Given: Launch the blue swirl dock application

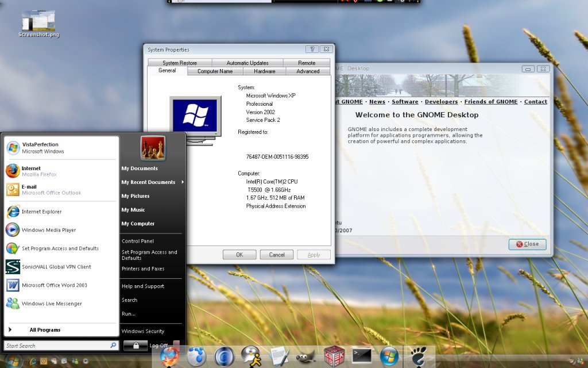Looking at the screenshot, I should click(225, 356).
